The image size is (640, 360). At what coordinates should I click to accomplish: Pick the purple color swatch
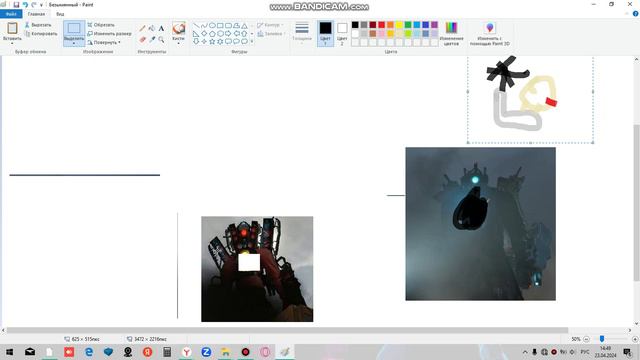(434, 25)
